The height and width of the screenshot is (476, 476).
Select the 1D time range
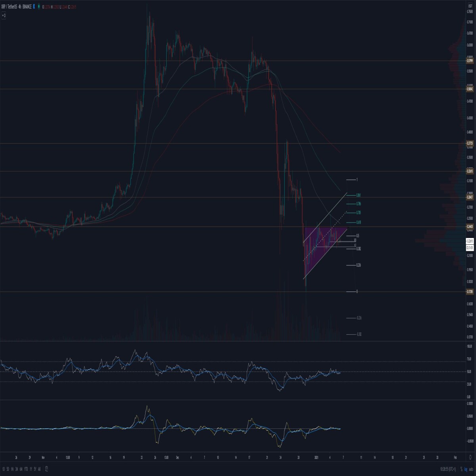(x=4, y=469)
